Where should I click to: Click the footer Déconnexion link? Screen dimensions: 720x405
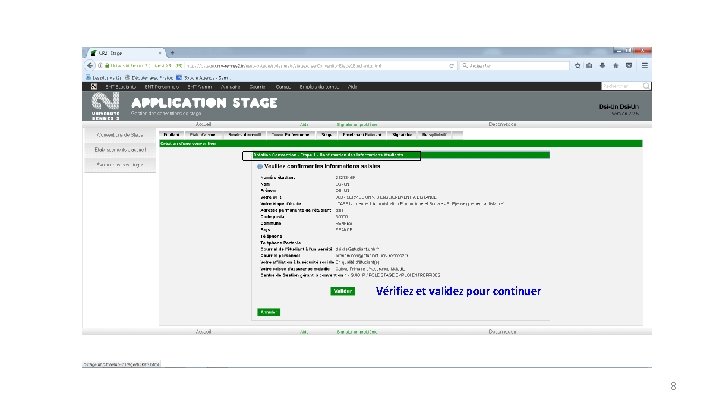pyautogui.click(x=502, y=332)
